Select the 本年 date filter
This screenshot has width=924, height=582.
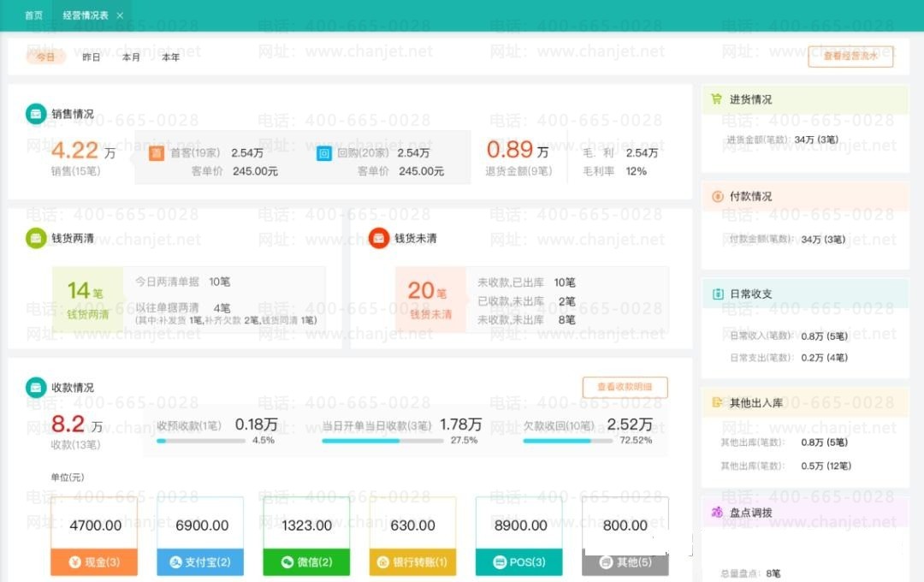[170, 57]
